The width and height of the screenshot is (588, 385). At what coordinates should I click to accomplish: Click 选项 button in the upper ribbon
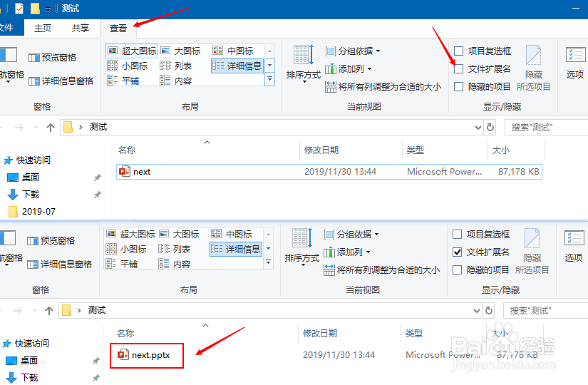[575, 63]
